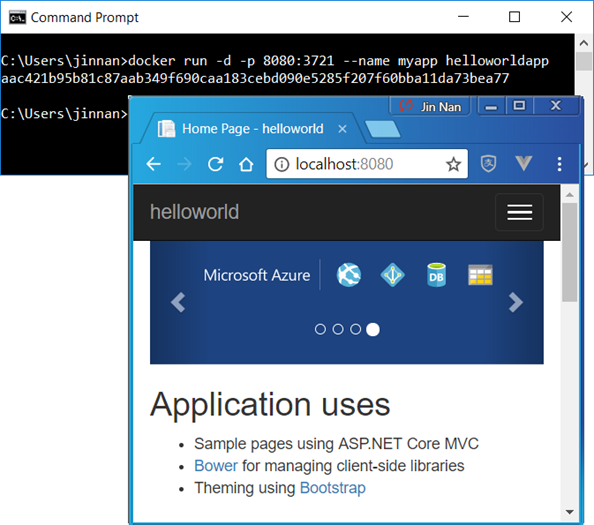Click Command Prompt scrollbar up arrow
Viewport: 594px width, 525px height.
(x=584, y=43)
